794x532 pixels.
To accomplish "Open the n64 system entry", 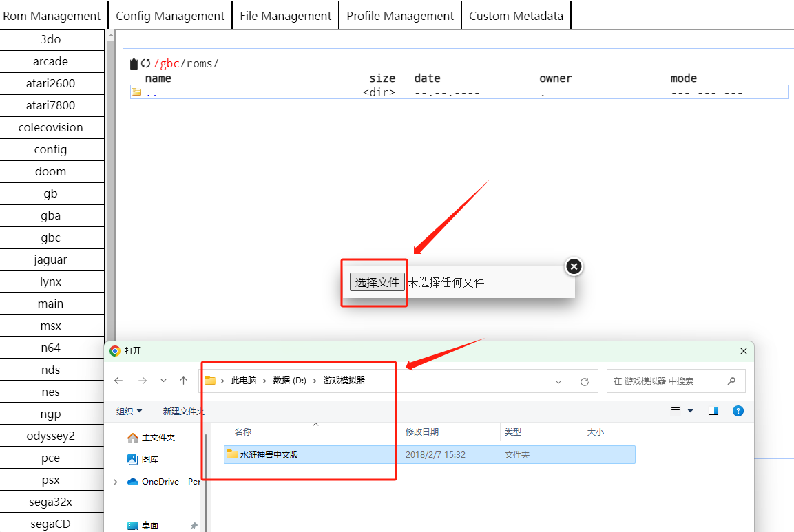I will click(x=51, y=348).
